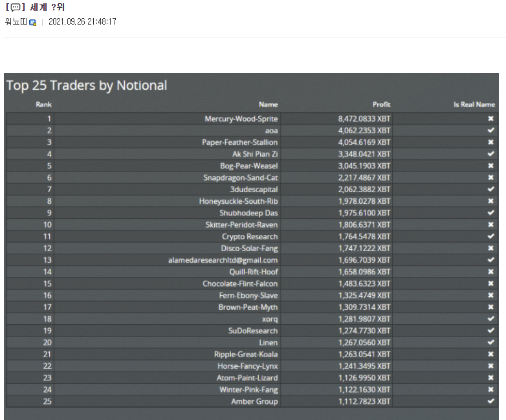Click the profit value 1,978.0278 XBT
506x420 pixels.
coord(364,201)
